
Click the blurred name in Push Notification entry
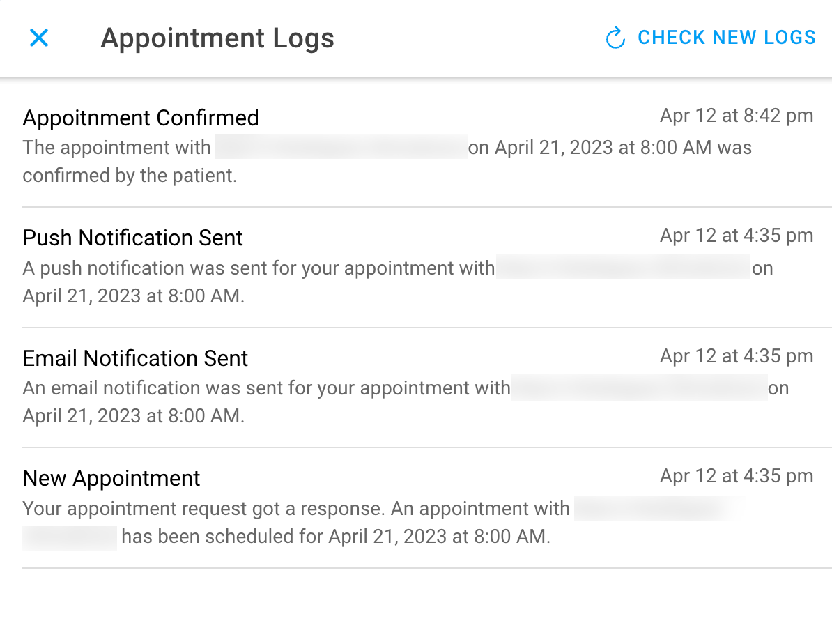pyautogui.click(x=623, y=267)
